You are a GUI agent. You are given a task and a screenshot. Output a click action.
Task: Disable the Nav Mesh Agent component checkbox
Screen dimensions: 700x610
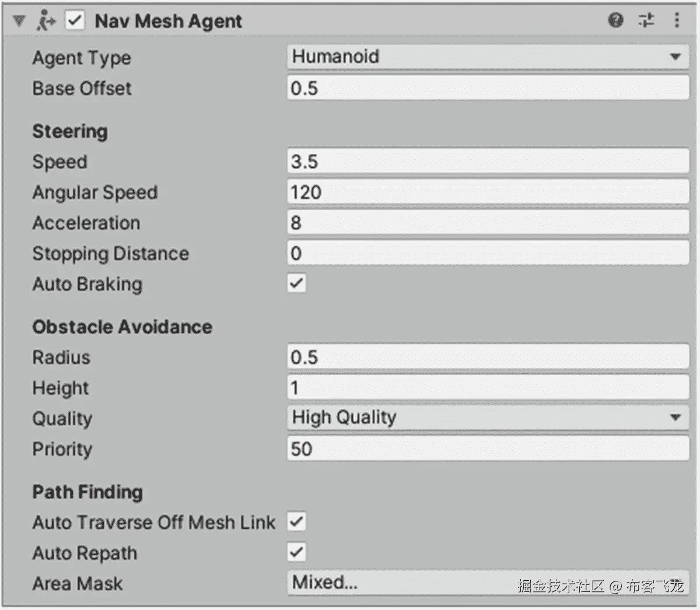coord(75,21)
